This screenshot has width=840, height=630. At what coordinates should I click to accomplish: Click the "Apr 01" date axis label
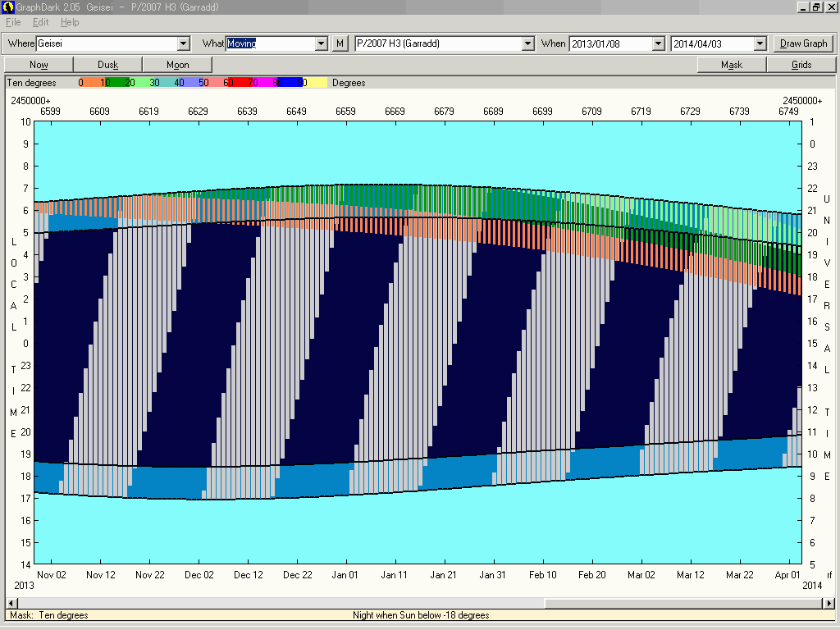point(787,575)
